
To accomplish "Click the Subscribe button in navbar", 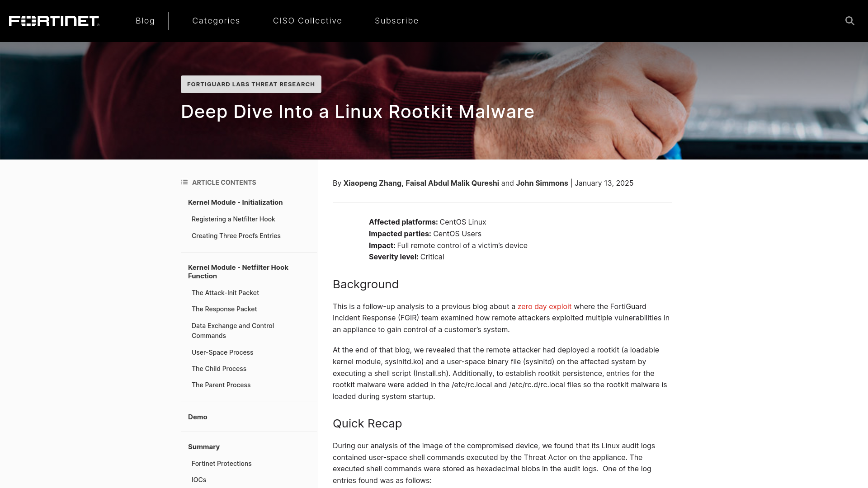I will [x=396, y=21].
